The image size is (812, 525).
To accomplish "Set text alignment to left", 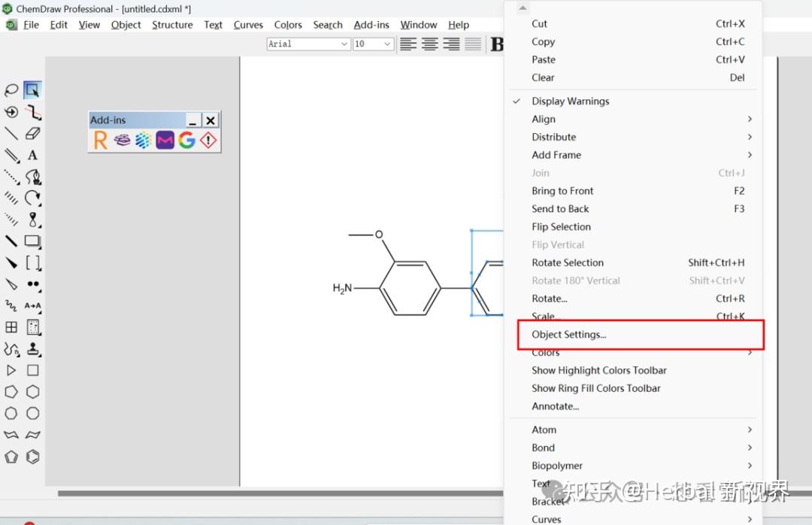I will [x=408, y=44].
